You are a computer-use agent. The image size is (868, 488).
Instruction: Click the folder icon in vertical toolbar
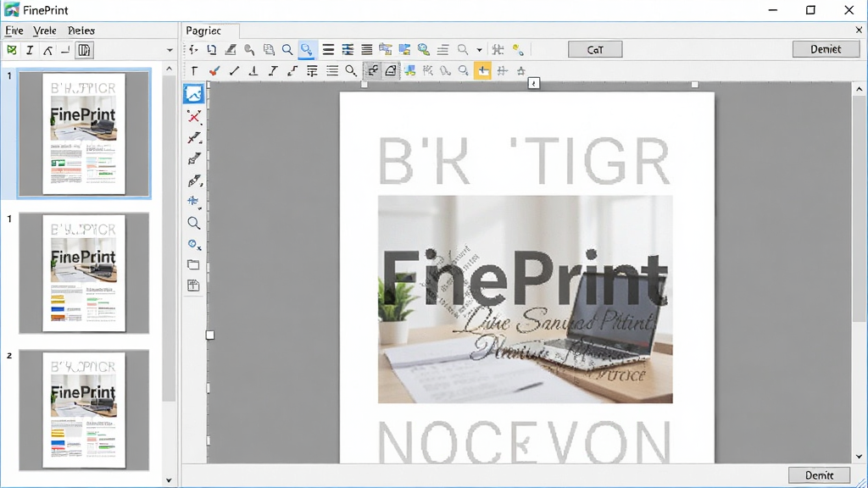click(193, 265)
